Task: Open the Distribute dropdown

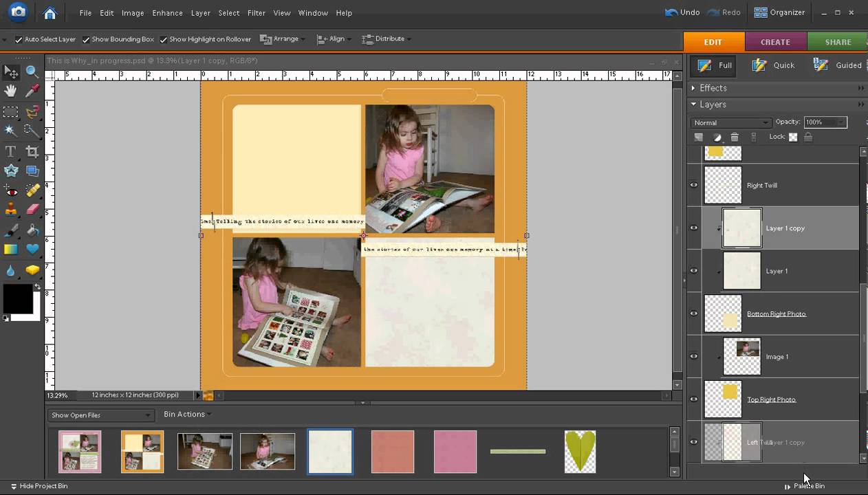Action: tap(386, 38)
